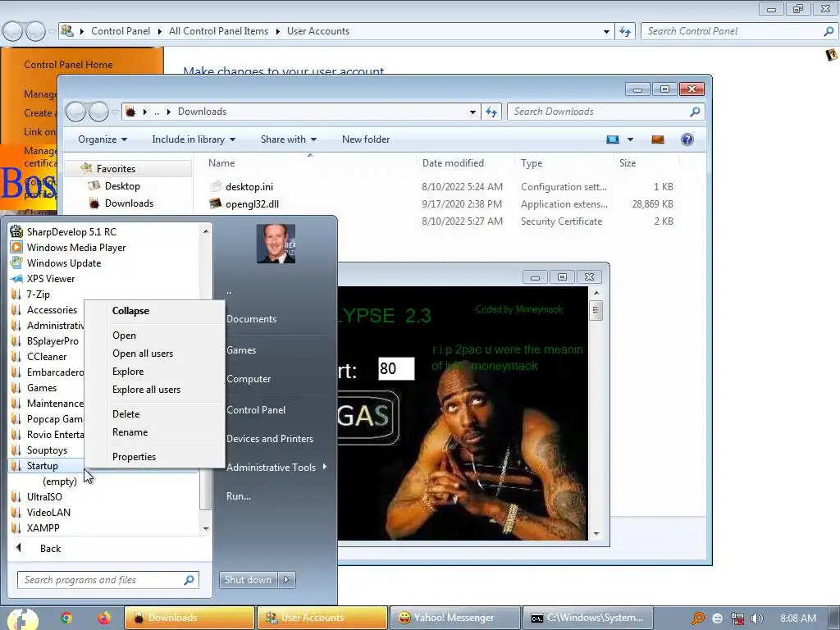Switch to Yahoo! Messenger taskbar button
This screenshot has width=840, height=630.
tap(454, 618)
